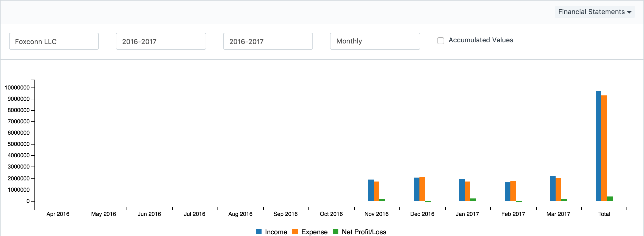644x236 pixels.
Task: Click the first 2016-2017 fiscal year field
Action: point(161,41)
